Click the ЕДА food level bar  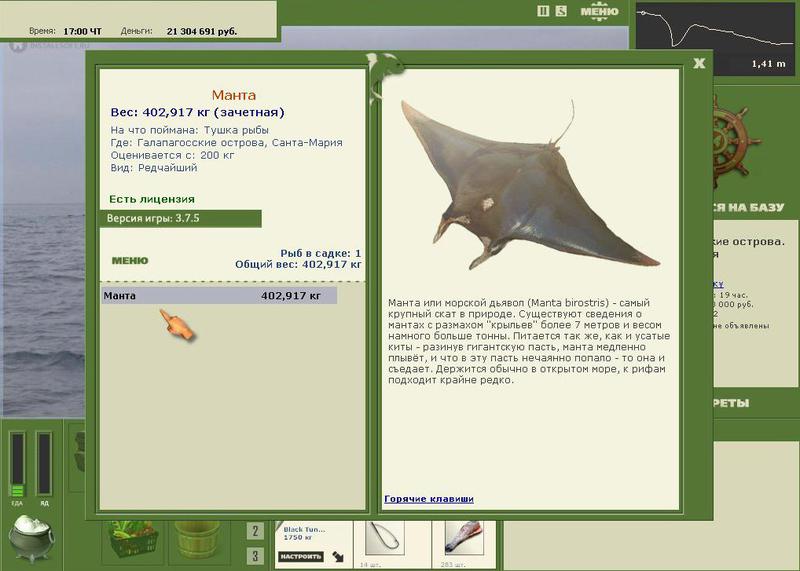click(17, 464)
